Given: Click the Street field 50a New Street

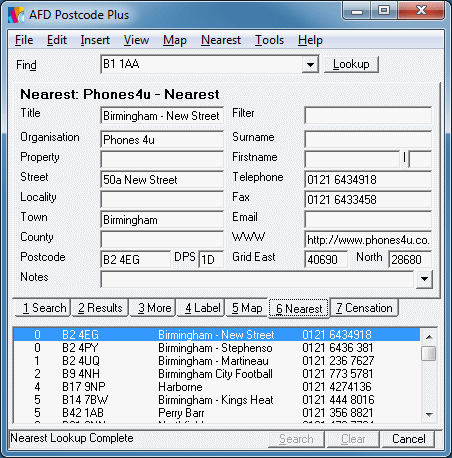Looking at the screenshot, I should 162,180.
